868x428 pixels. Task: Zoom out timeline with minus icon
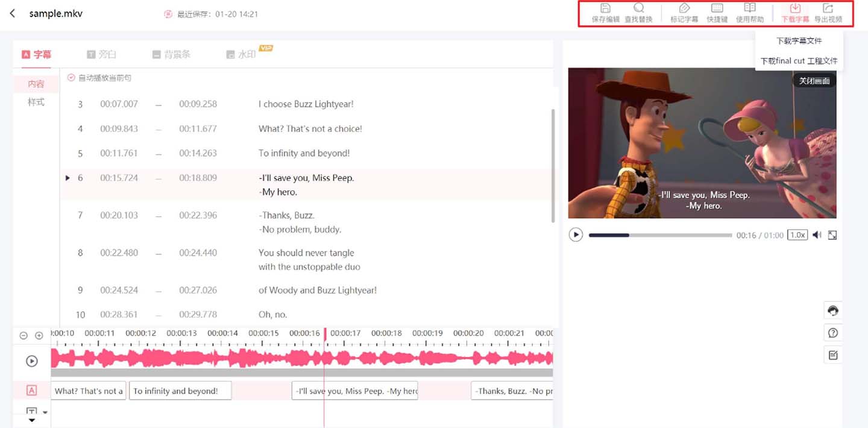coord(24,336)
